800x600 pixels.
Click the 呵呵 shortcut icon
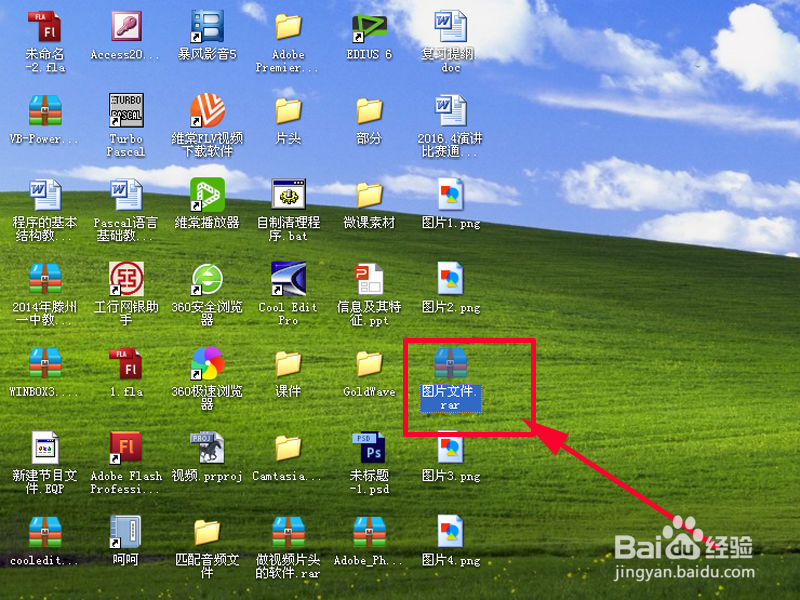point(126,532)
